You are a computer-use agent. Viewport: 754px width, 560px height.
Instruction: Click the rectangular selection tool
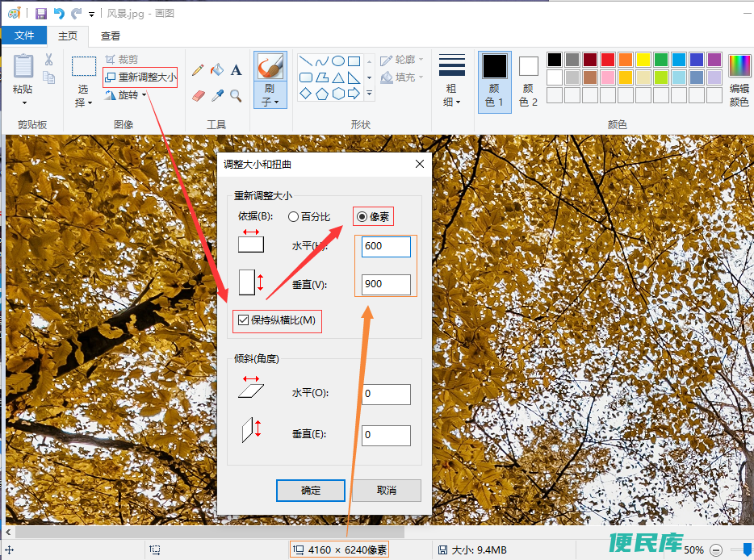tap(84, 66)
